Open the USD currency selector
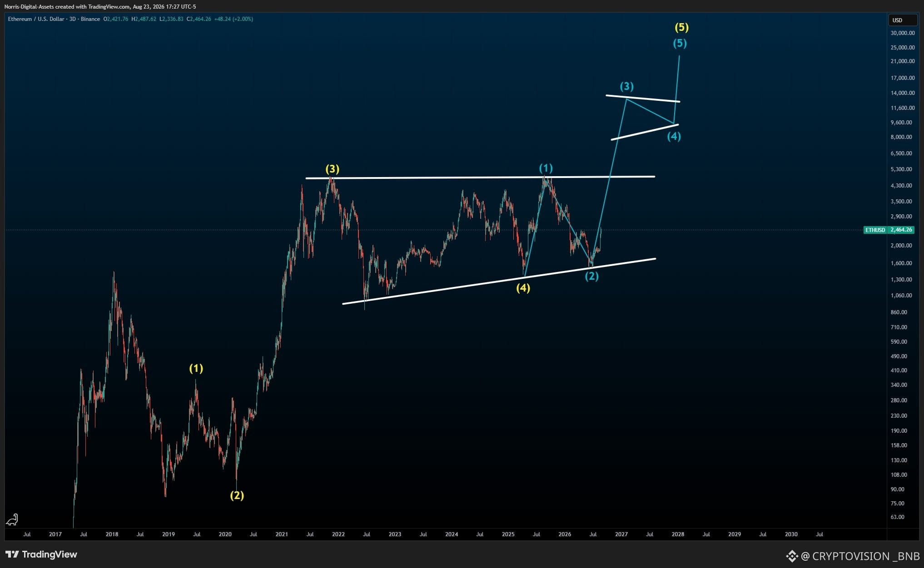This screenshot has height=568, width=924. [902, 20]
